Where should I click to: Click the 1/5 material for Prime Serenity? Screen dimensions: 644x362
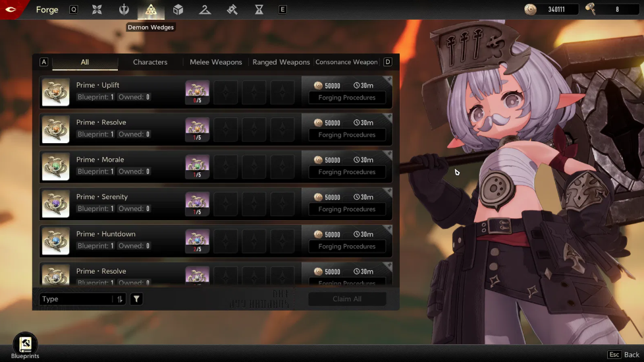(197, 204)
